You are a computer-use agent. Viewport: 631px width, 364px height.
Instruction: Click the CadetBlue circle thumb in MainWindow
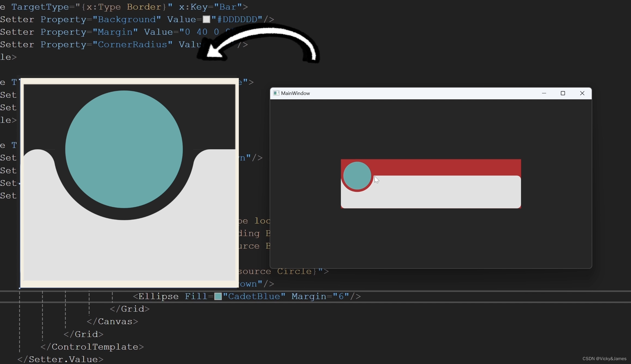[x=357, y=176]
